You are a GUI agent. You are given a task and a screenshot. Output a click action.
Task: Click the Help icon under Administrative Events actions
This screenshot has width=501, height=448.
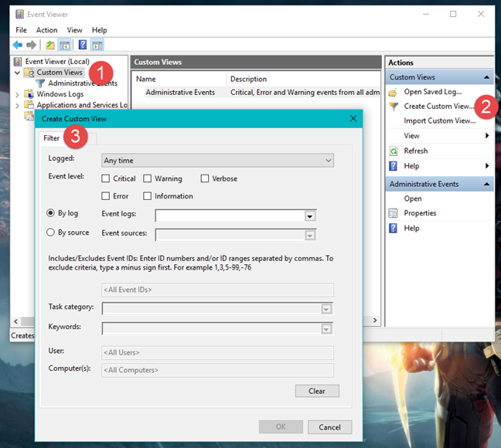[394, 229]
